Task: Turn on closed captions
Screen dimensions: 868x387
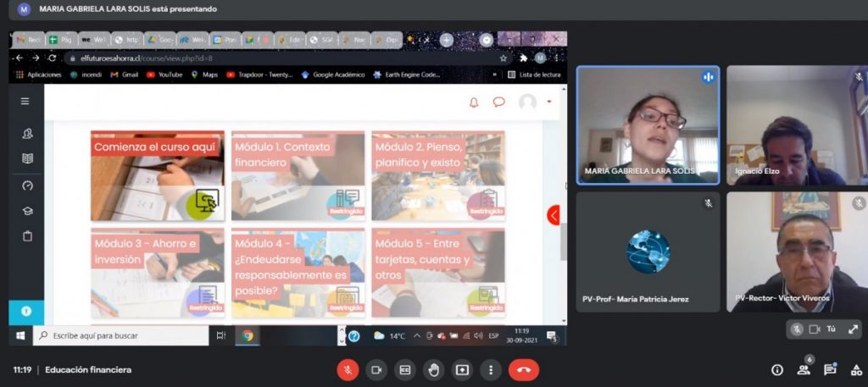Action: [x=405, y=370]
